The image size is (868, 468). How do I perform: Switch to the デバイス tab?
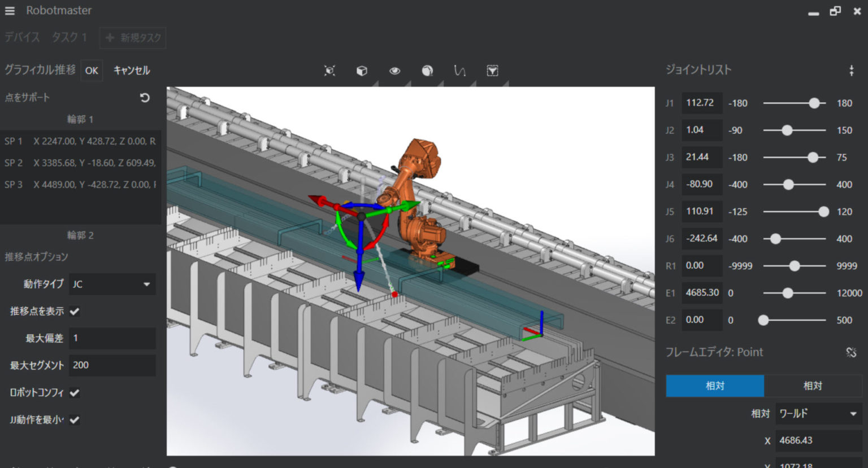[x=23, y=38]
